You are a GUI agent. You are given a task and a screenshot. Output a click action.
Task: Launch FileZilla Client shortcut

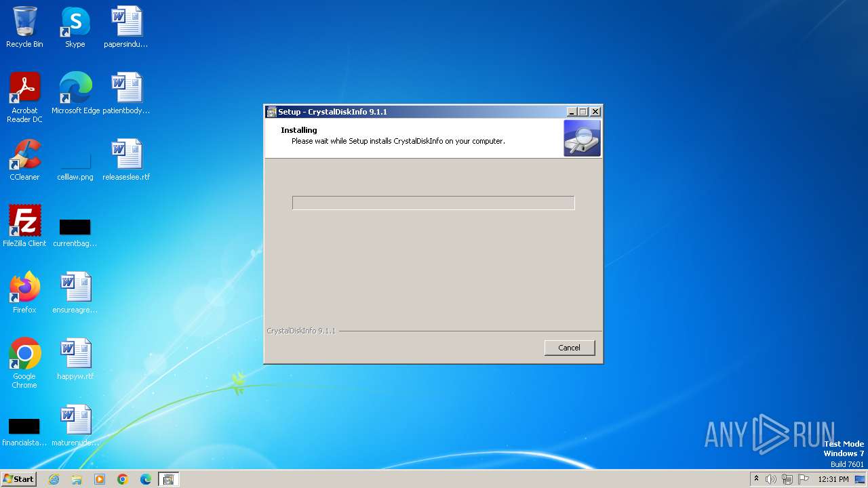24,226
